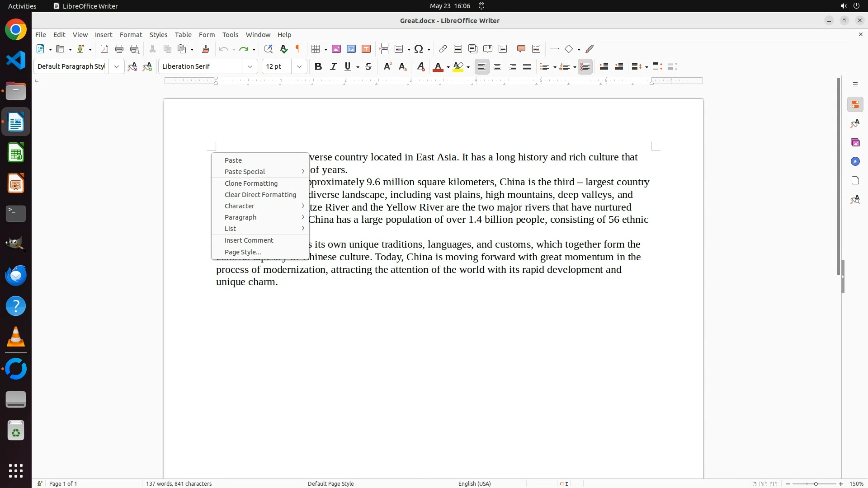Click the Insert Image icon

pyautogui.click(x=336, y=49)
